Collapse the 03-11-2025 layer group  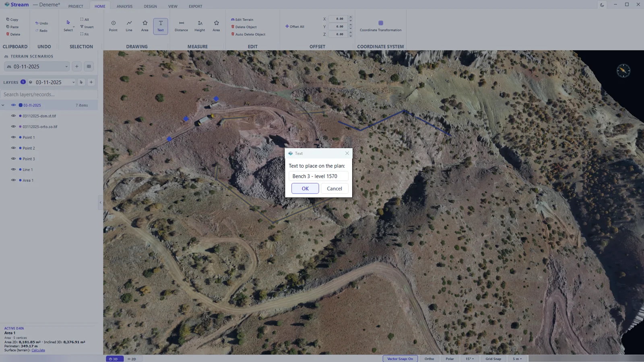click(x=3, y=105)
